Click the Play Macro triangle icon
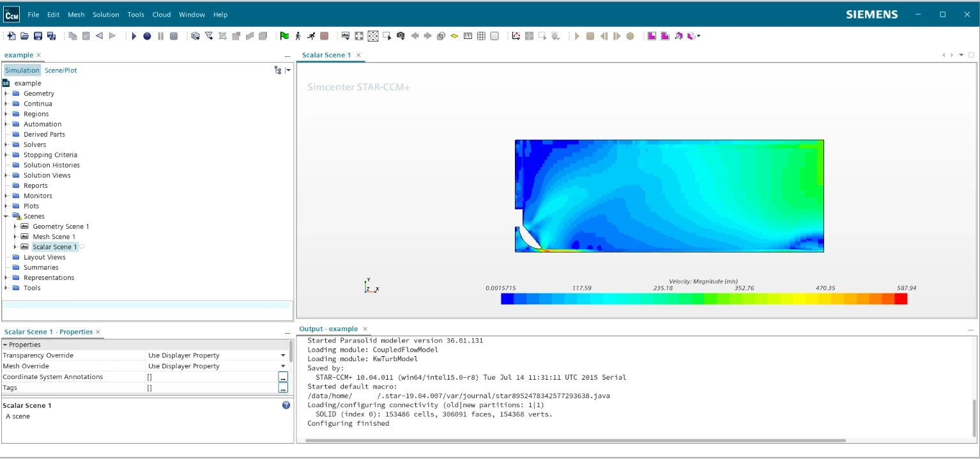The width and height of the screenshot is (980, 459). pyautogui.click(x=134, y=36)
